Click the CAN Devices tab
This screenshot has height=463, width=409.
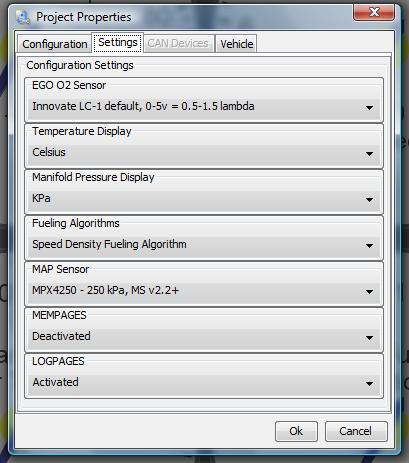178,43
